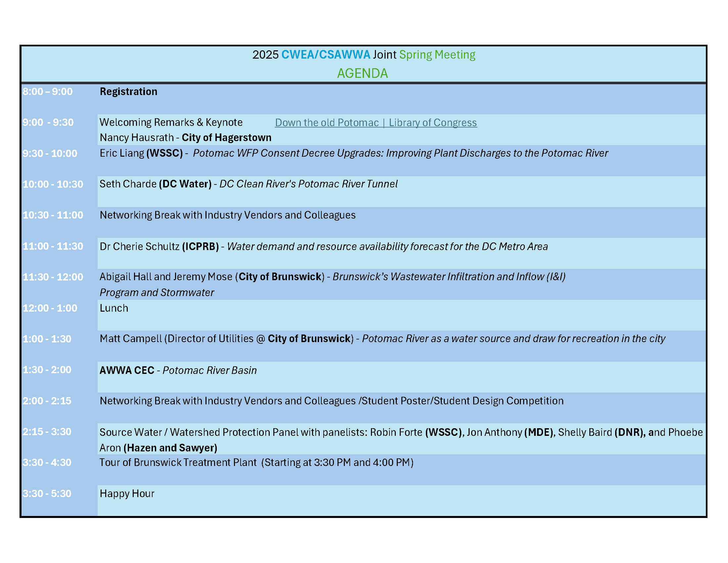Select the Registration row text
The width and height of the screenshot is (728, 563).
[128, 91]
